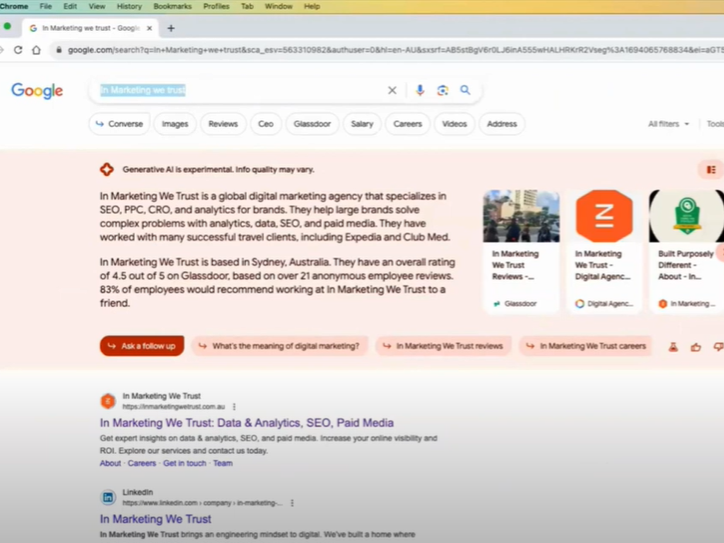The height and width of the screenshot is (543, 724).
Task: Select the Converse chip
Action: point(119,124)
